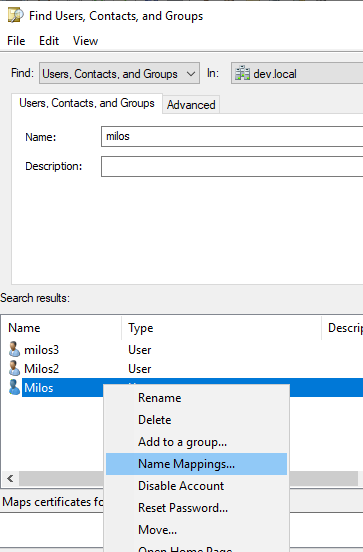Screen dimensions: 363x552
Task: Open the Find type dropdown
Action: [x=119, y=73]
